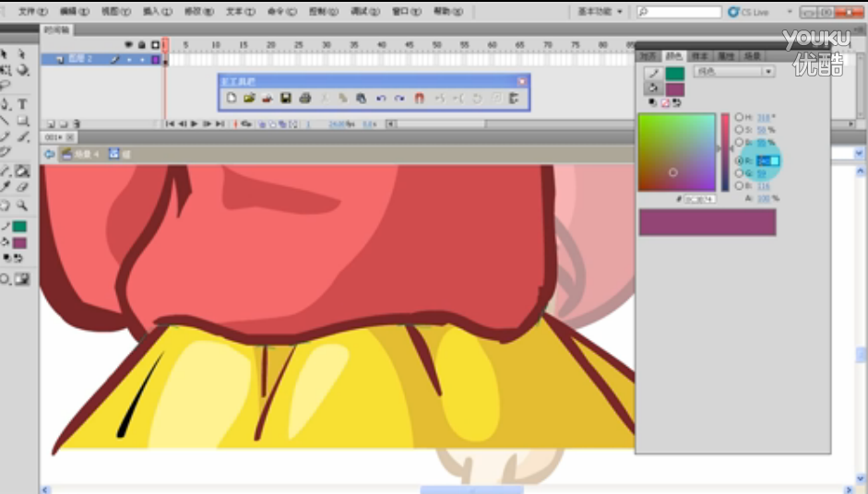Click New Folder icon below timeline layers
This screenshot has width=868, height=494.
[63, 123]
